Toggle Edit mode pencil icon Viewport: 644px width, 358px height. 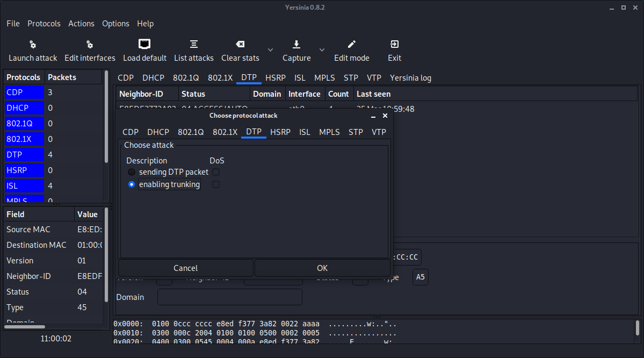point(352,44)
